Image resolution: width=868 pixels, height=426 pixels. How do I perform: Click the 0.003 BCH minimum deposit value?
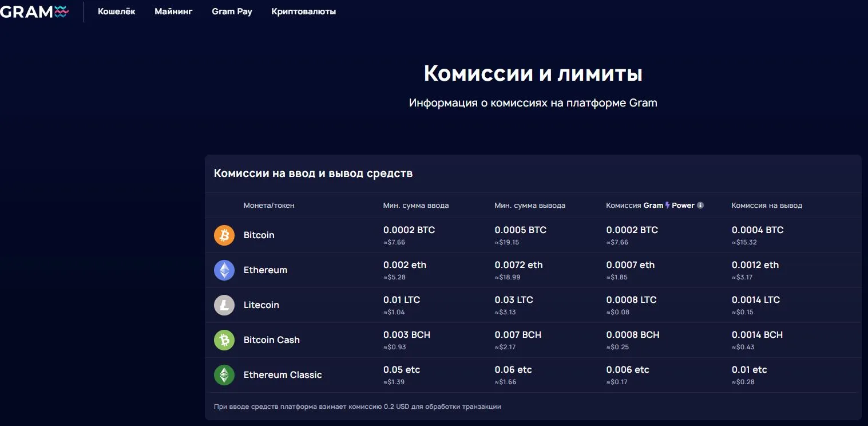[x=407, y=335]
